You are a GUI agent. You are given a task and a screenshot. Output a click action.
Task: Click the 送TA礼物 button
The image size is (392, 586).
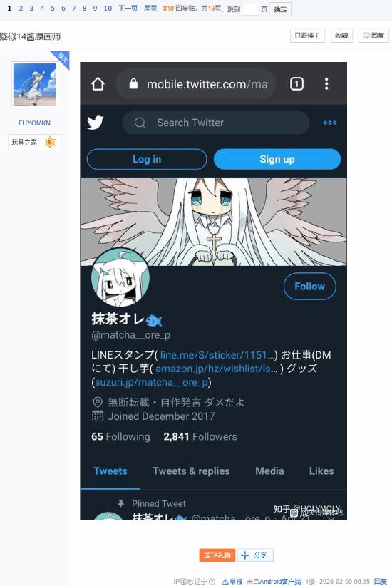(x=217, y=555)
